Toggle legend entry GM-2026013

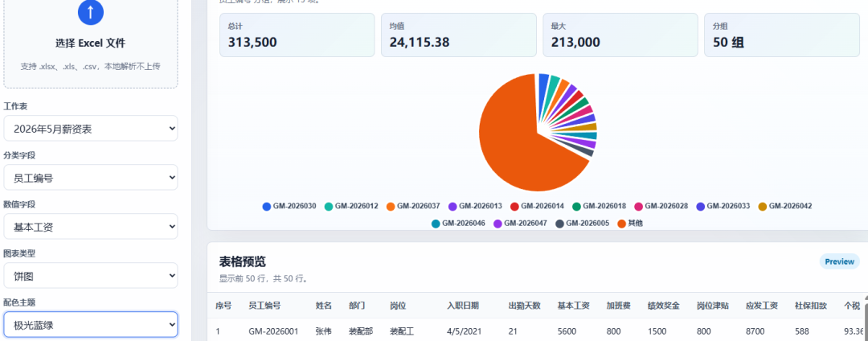click(476, 206)
